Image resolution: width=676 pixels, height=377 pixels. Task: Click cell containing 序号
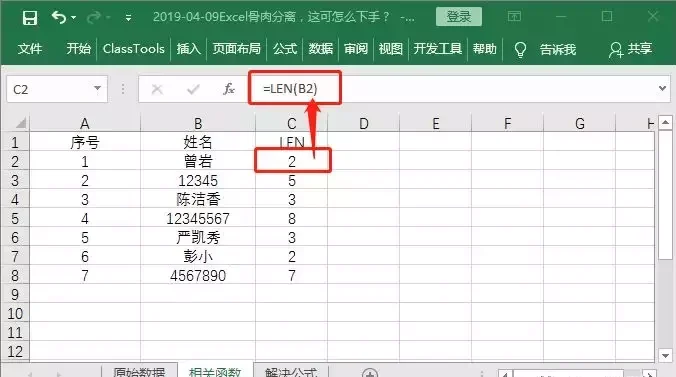[85, 142]
